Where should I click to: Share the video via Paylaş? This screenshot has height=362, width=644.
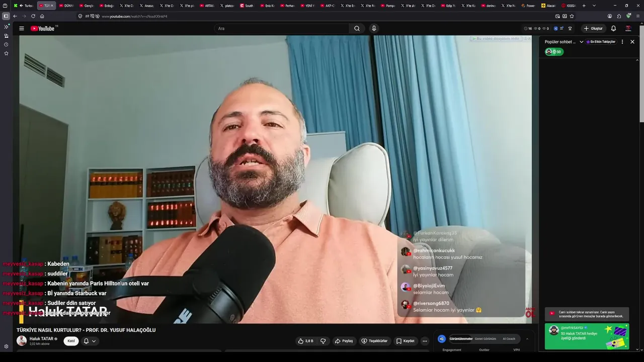point(344,341)
